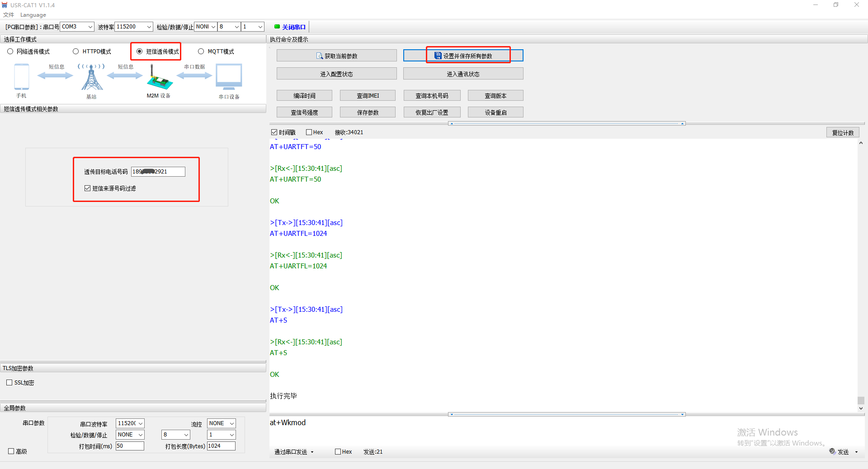Expand the flow control NONE dropdown
The image size is (868, 469).
tap(221, 423)
